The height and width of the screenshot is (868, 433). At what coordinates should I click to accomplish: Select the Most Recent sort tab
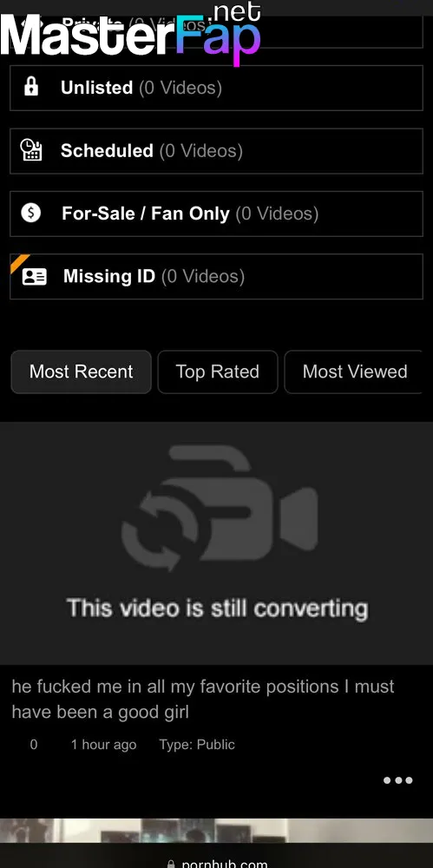coord(82,372)
